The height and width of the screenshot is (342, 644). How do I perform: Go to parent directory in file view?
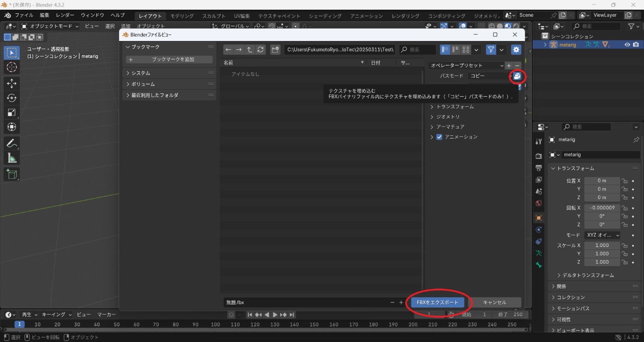pyautogui.click(x=249, y=50)
